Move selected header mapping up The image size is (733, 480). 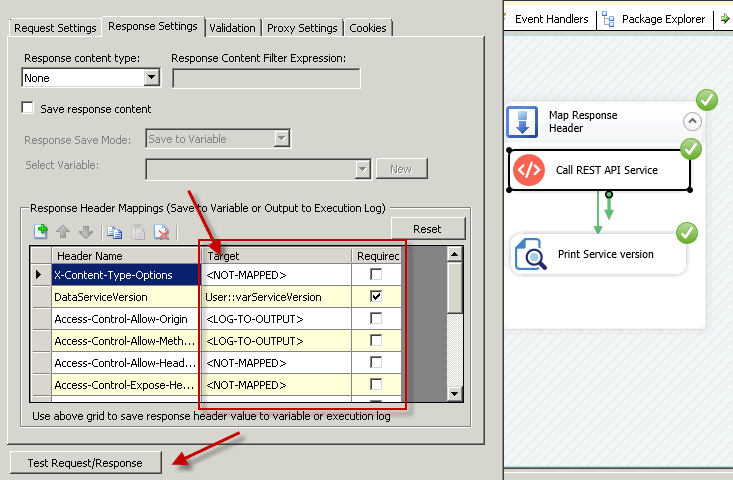(x=63, y=232)
